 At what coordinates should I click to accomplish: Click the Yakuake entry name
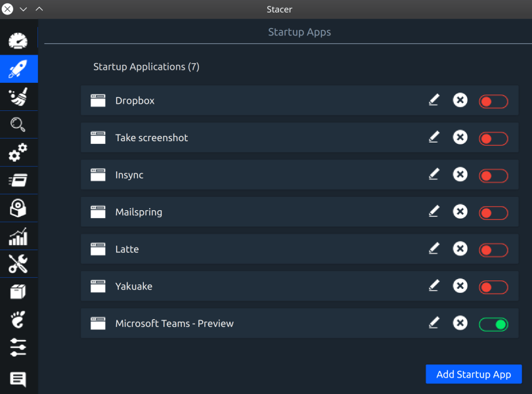click(134, 286)
